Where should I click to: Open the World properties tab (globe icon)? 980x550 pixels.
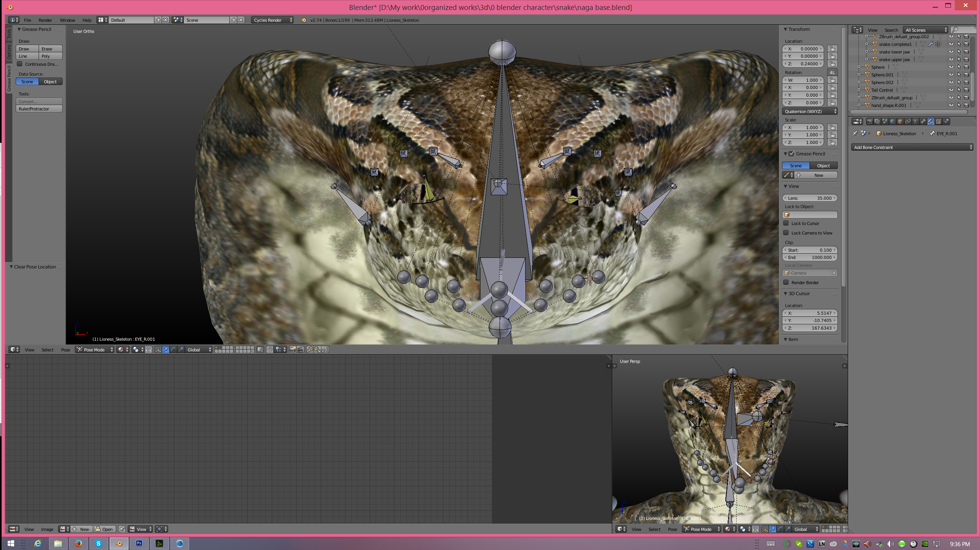tap(892, 121)
